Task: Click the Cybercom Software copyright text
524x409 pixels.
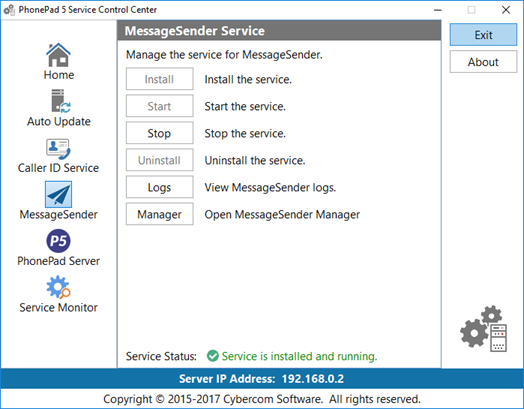Action: [x=262, y=399]
